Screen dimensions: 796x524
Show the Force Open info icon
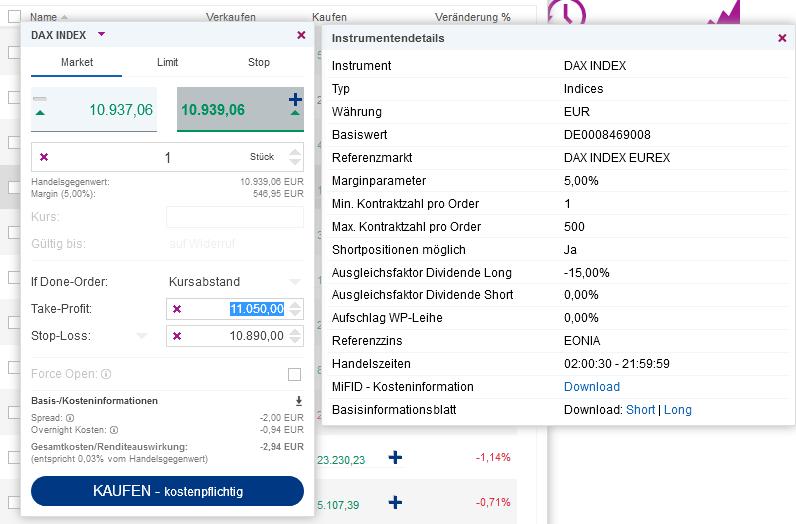click(x=106, y=374)
